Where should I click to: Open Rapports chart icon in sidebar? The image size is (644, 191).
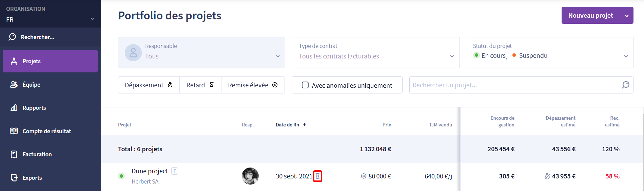click(14, 108)
